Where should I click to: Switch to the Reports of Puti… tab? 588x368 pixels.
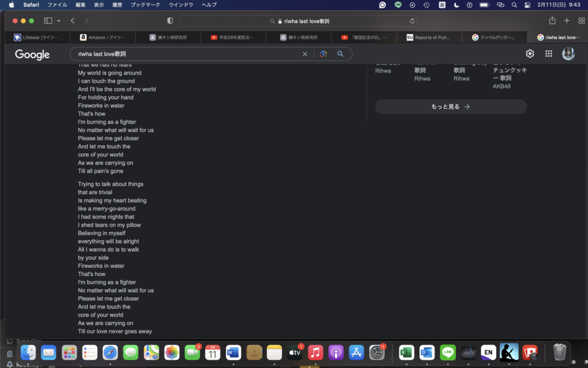[428, 37]
